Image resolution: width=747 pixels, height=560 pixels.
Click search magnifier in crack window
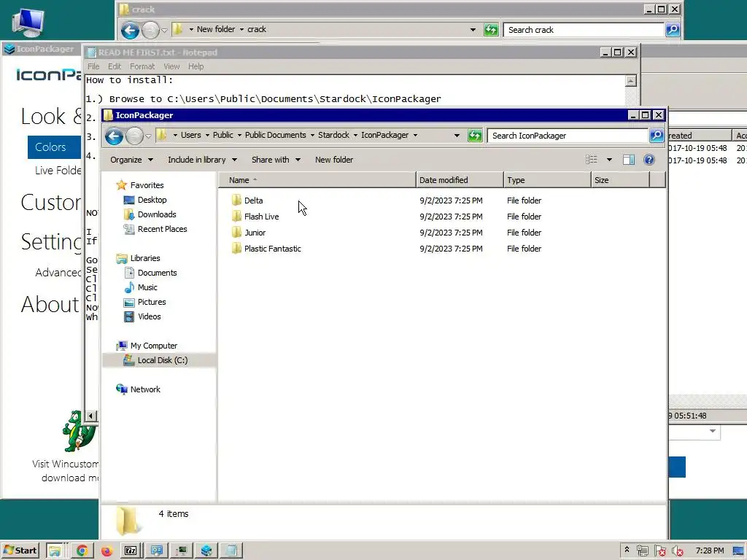tap(673, 30)
